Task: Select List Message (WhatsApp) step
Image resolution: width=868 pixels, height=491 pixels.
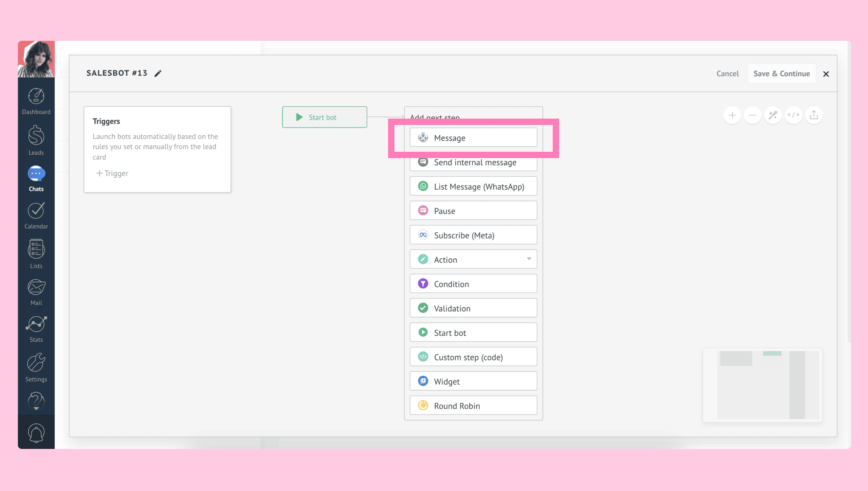Action: (473, 186)
